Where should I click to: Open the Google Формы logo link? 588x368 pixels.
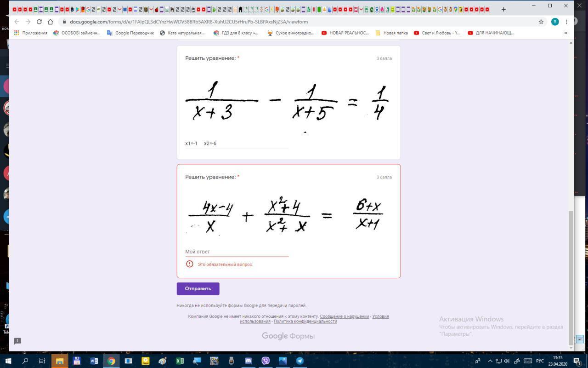(x=288, y=336)
